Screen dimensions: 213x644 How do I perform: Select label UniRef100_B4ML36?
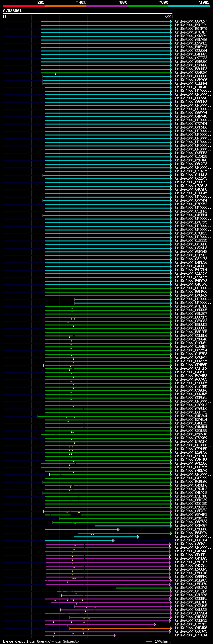pos(191,263)
